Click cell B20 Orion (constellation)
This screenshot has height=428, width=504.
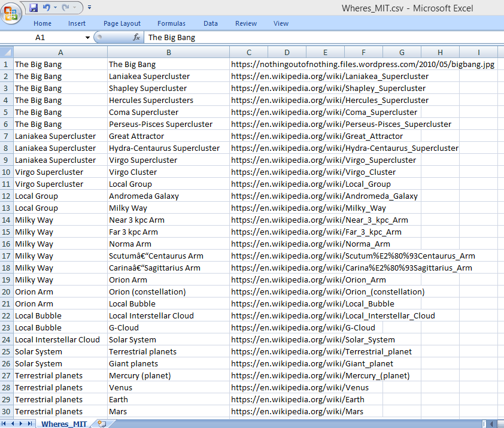(x=168, y=292)
